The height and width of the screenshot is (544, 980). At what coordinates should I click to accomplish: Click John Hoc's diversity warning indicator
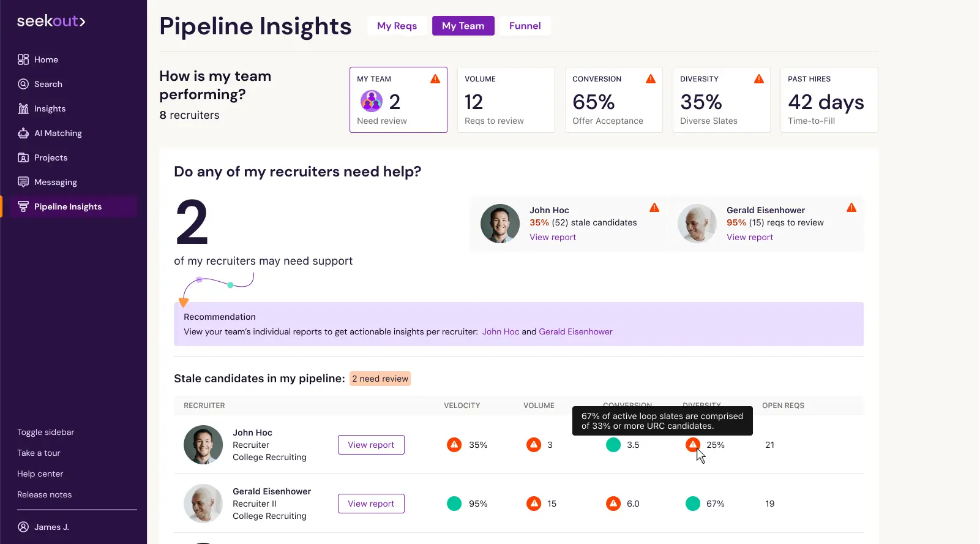point(693,445)
